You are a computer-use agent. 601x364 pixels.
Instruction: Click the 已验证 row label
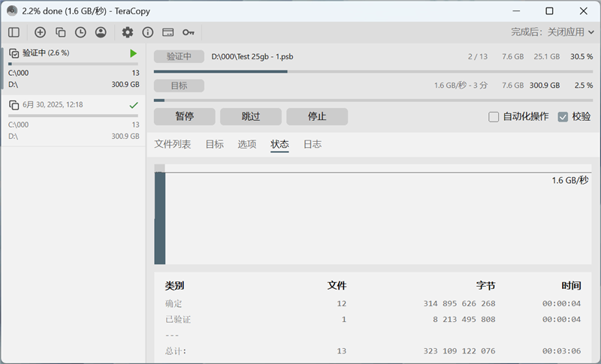178,319
